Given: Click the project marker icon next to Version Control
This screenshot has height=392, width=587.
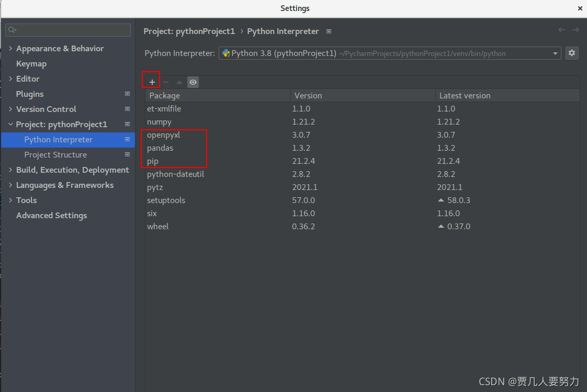Looking at the screenshot, I should [127, 109].
